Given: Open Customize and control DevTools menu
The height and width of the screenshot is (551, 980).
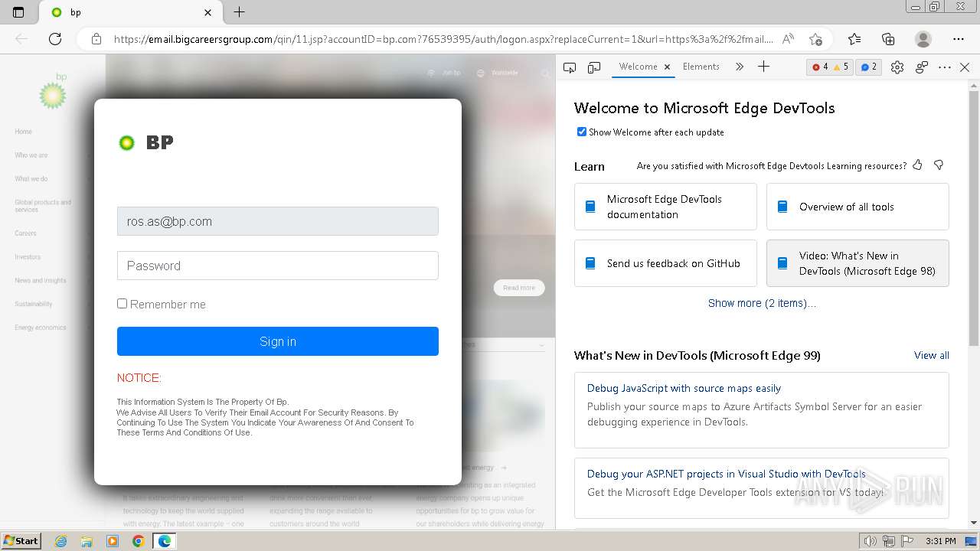Looking at the screenshot, I should click(945, 67).
